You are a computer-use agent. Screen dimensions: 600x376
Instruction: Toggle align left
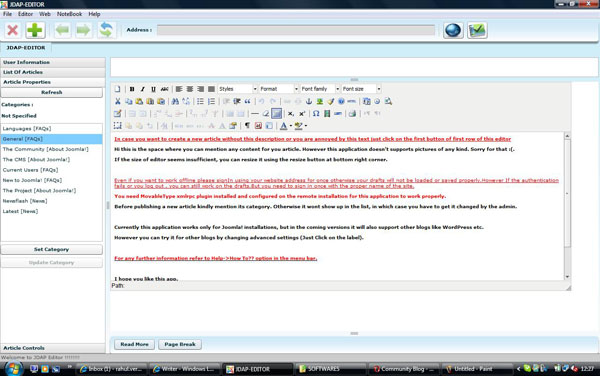[179, 89]
